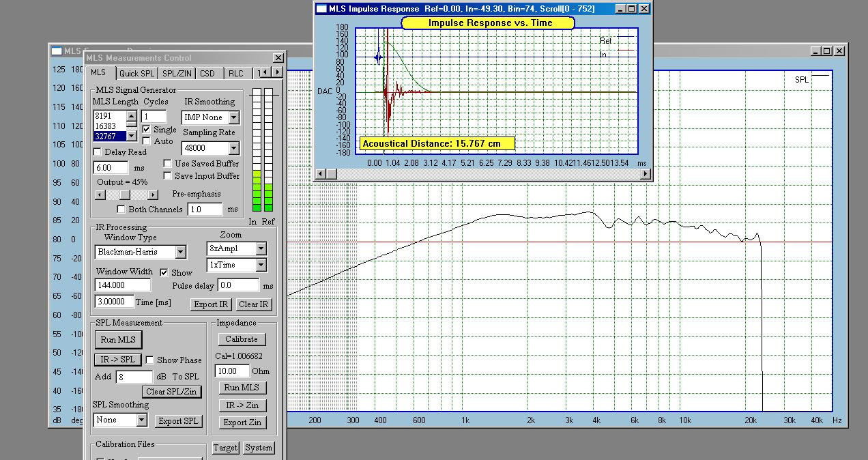Click the Export SPL button
868x460 pixels.
pos(178,421)
